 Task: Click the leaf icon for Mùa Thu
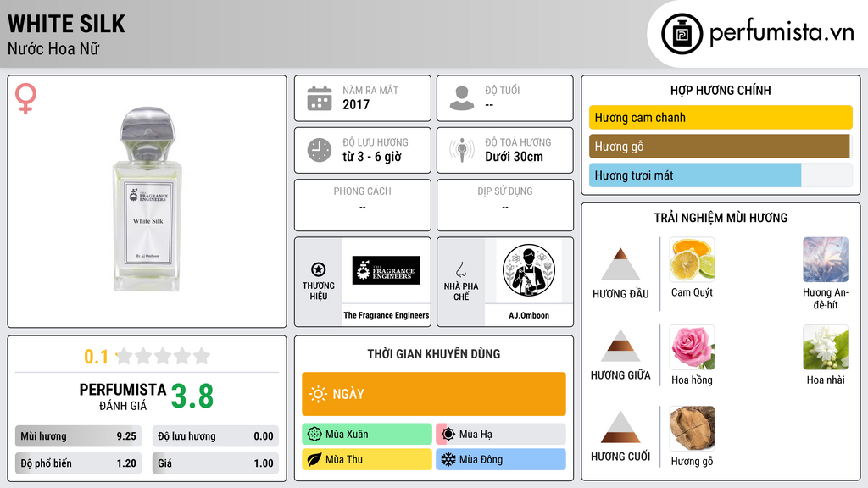(314, 460)
